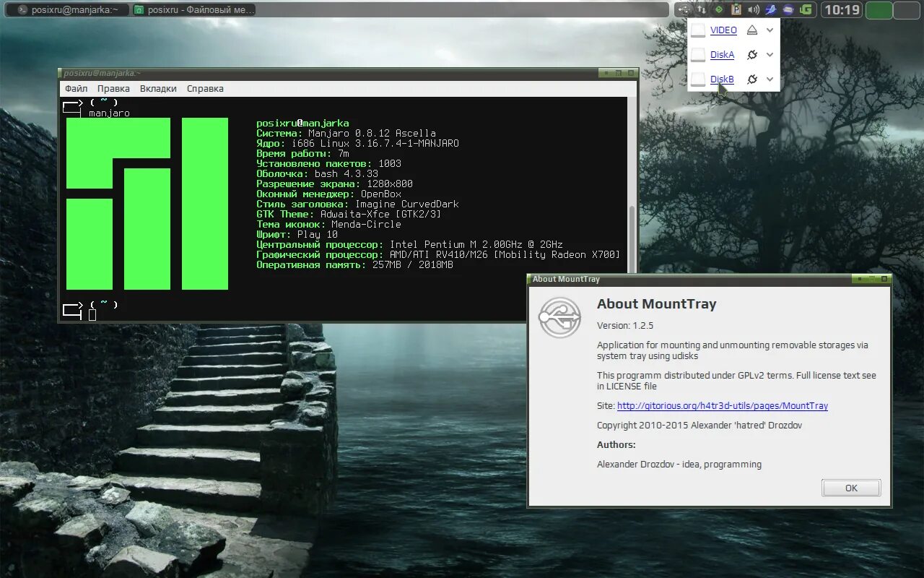The width and height of the screenshot is (924, 578).
Task: Open the blue bird tray icon
Action: [771, 10]
